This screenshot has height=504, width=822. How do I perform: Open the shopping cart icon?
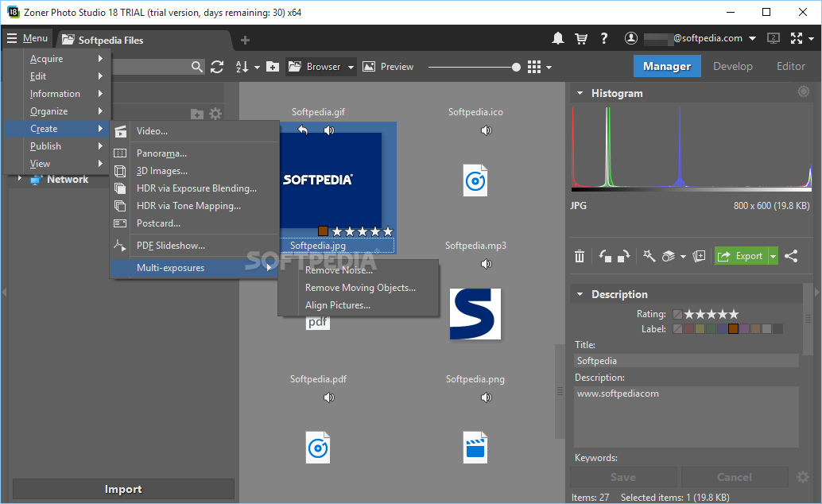click(581, 38)
